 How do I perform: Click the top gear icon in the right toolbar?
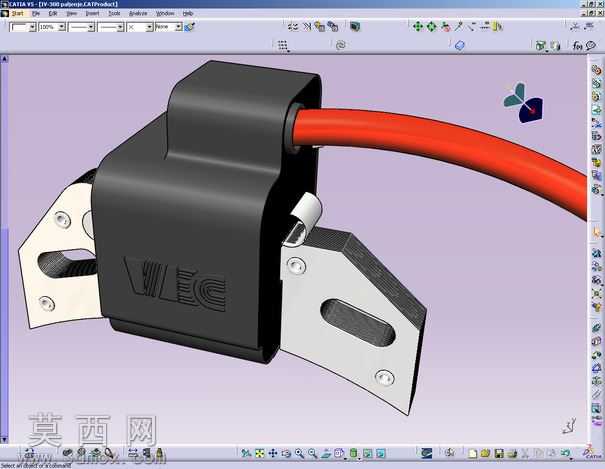coord(596,70)
